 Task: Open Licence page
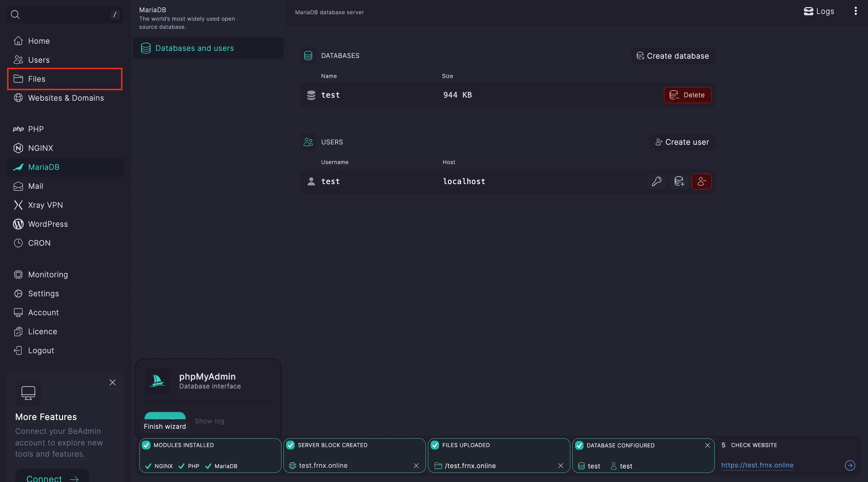(x=65, y=332)
